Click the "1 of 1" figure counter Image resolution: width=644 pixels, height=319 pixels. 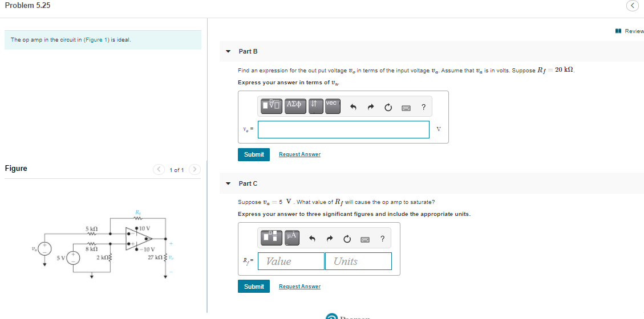click(177, 170)
